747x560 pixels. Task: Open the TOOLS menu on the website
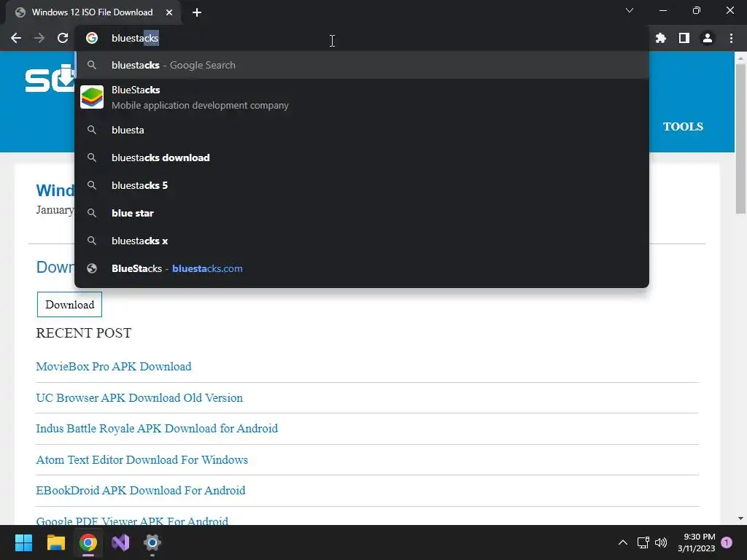[x=683, y=127]
